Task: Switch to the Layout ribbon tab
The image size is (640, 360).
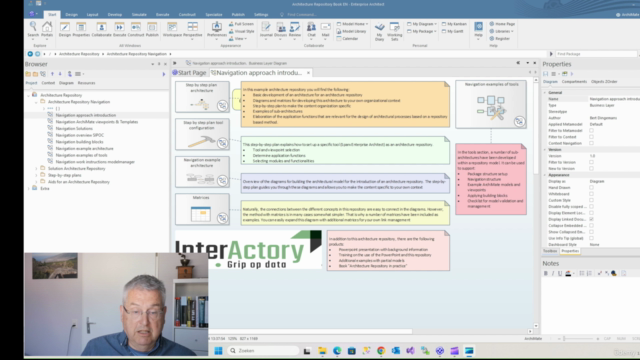Action: (x=92, y=15)
